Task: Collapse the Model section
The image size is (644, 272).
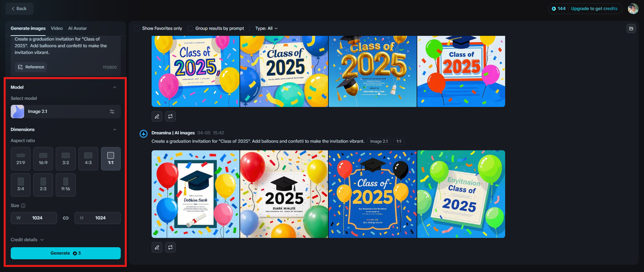Action: [x=115, y=87]
